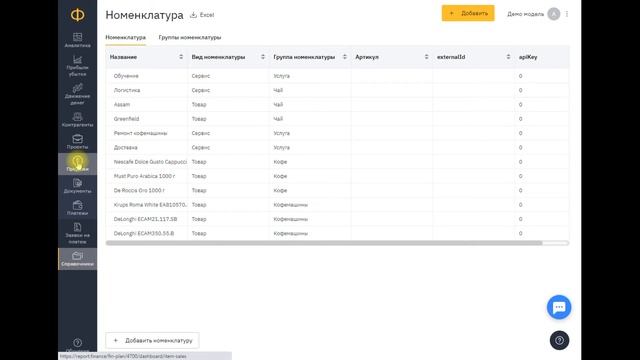Screen dimensions: 640x360
Task: Open Прибыли убытки report
Action: (78, 66)
